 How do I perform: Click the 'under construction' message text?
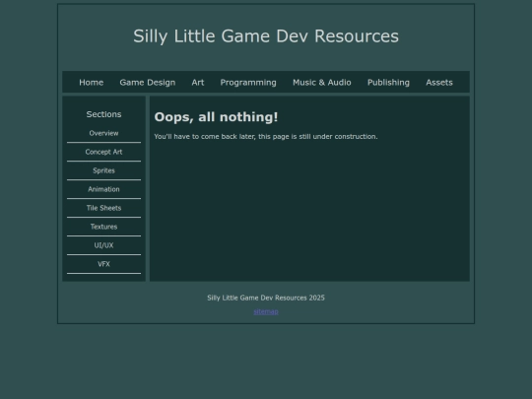click(x=266, y=136)
